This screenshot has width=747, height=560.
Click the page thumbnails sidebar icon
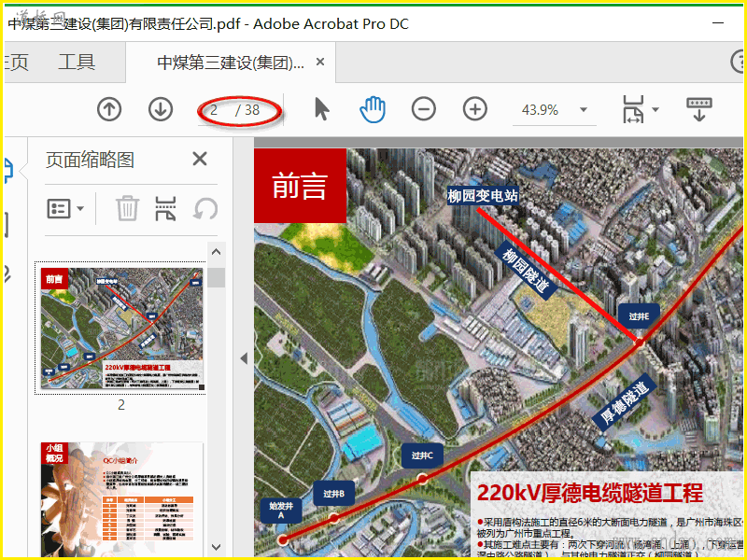8,172
